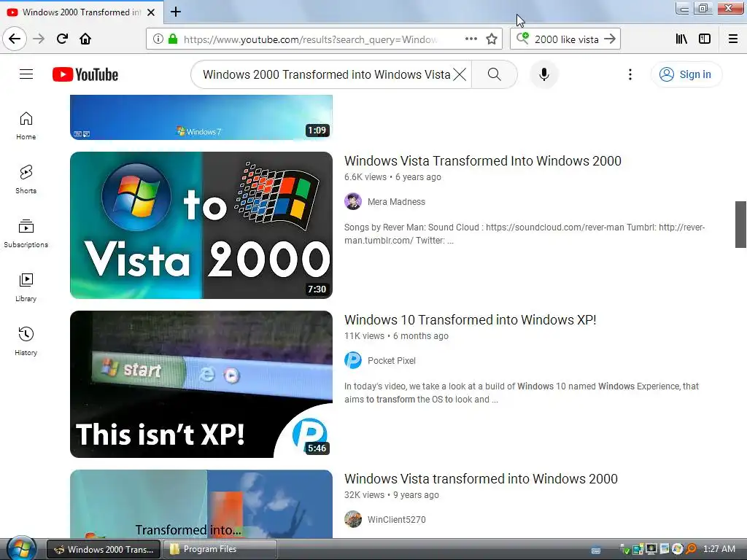
Task: Sign in to YouTube
Action: [x=686, y=74]
